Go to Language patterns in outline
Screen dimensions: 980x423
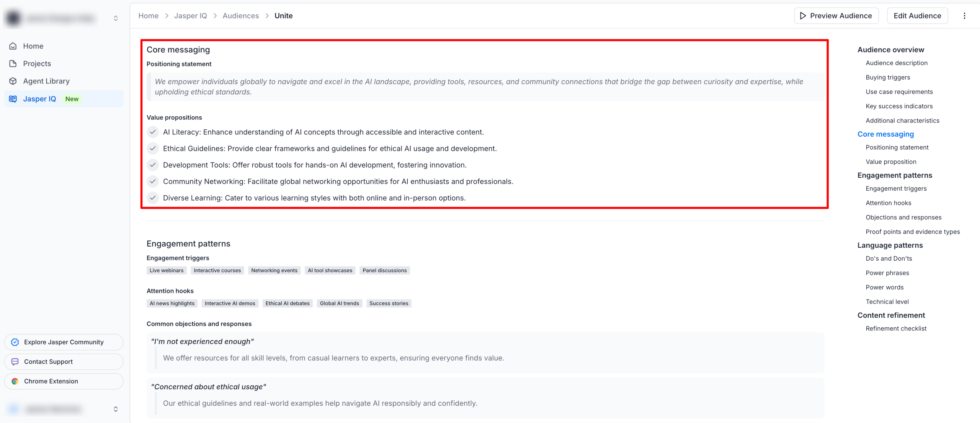pyautogui.click(x=890, y=245)
